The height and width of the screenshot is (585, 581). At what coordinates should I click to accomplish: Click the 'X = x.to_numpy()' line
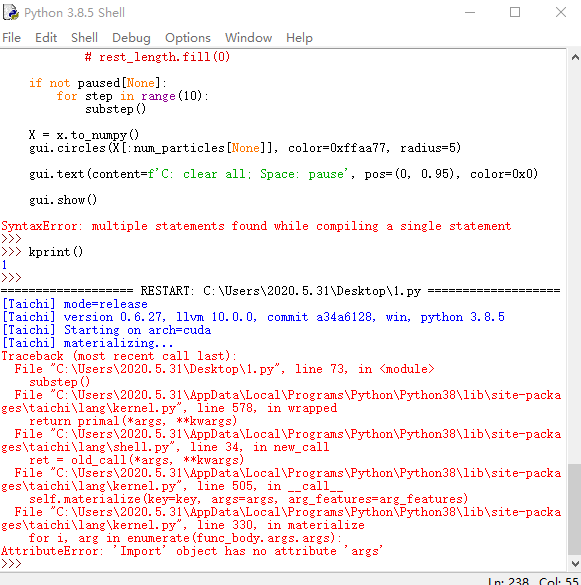84,135
